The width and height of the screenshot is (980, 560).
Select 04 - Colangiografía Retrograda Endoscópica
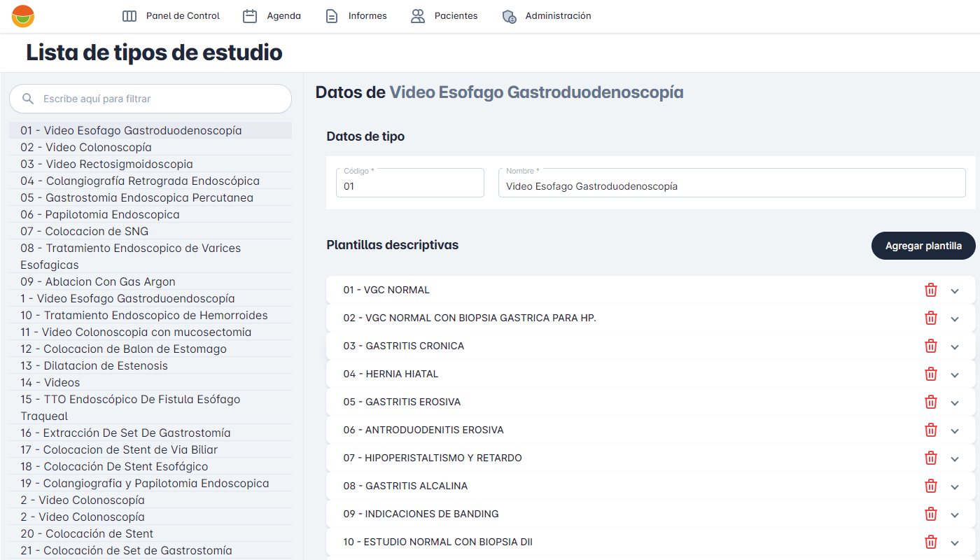pyautogui.click(x=150, y=181)
